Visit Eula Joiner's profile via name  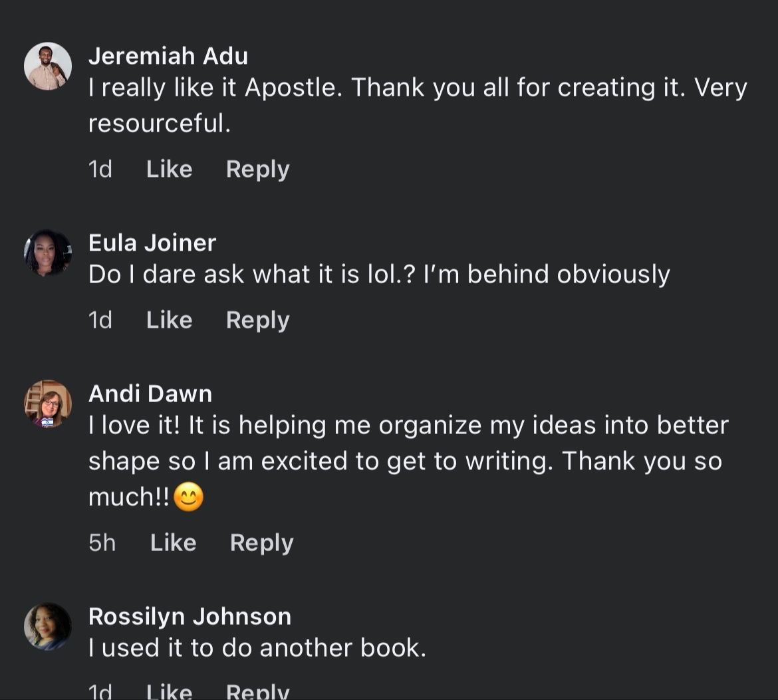click(x=152, y=243)
